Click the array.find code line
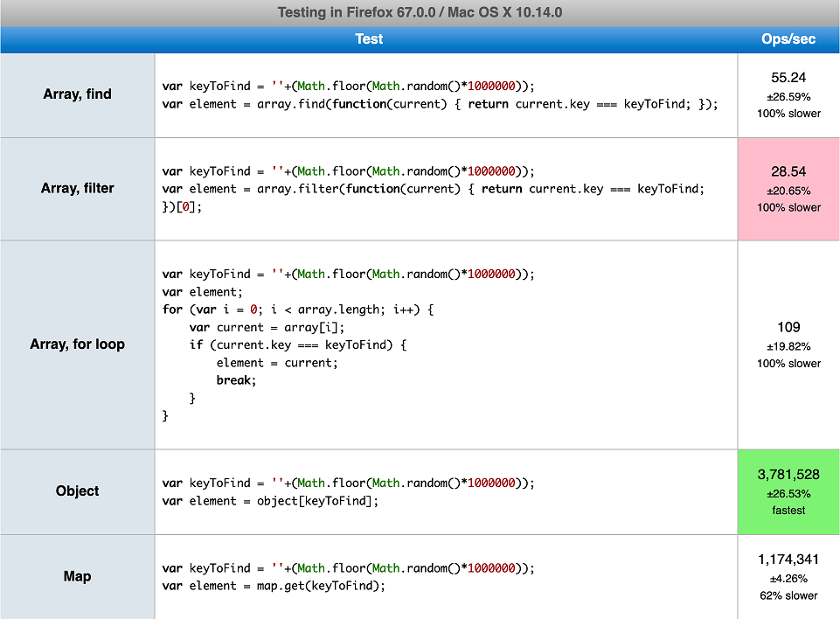Screen dimensions: 840x619 (x=440, y=104)
